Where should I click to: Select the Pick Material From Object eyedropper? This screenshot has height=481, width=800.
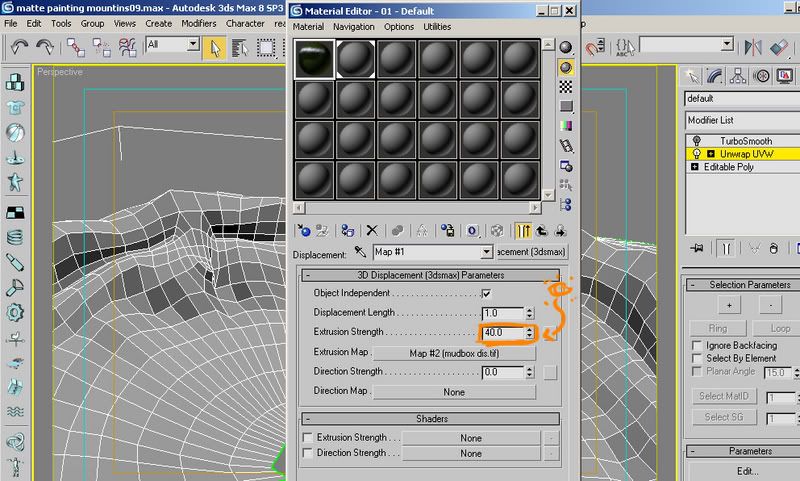[360, 252]
